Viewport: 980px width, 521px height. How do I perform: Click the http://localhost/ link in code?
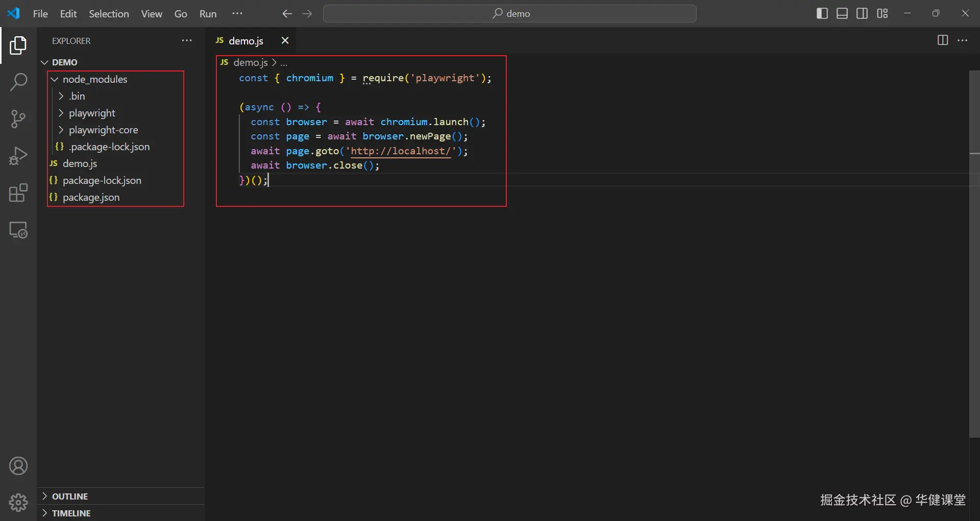400,151
